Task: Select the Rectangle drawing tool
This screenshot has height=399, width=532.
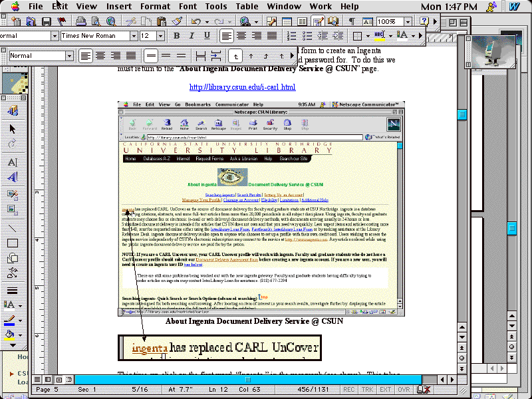Action: 13,243
